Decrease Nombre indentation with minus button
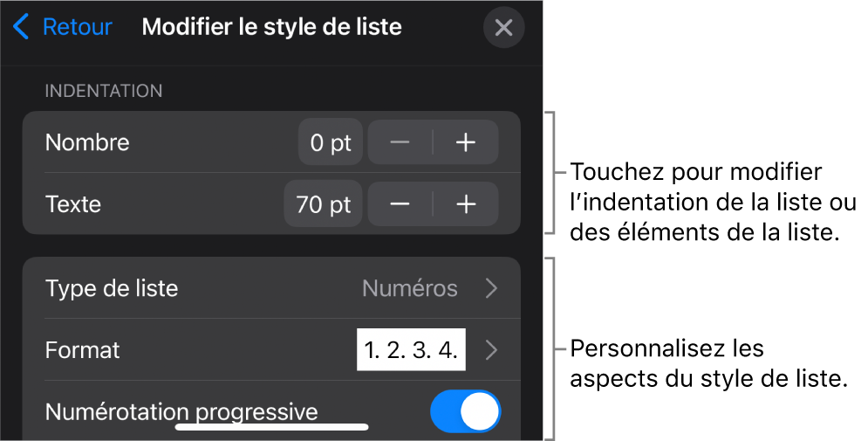 (400, 143)
